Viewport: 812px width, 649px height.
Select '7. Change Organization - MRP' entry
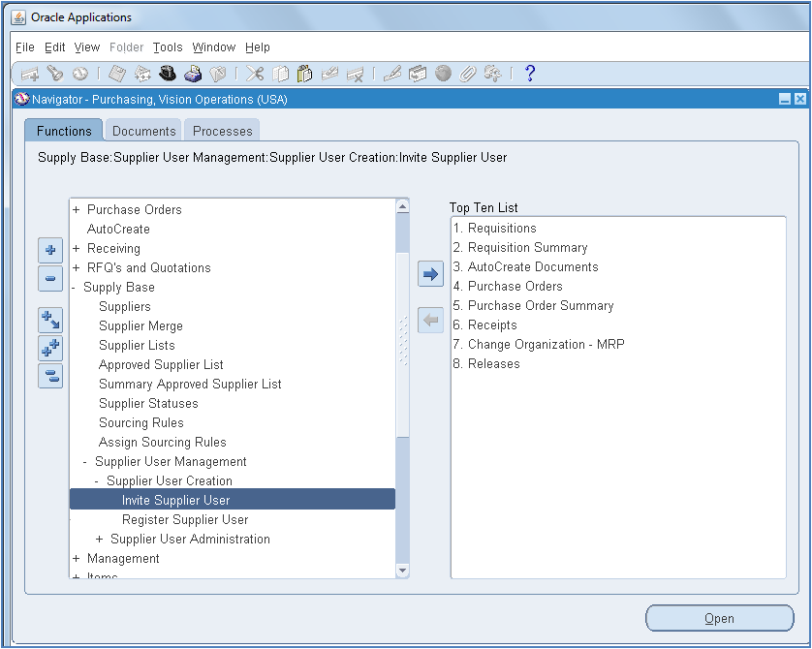coord(539,344)
